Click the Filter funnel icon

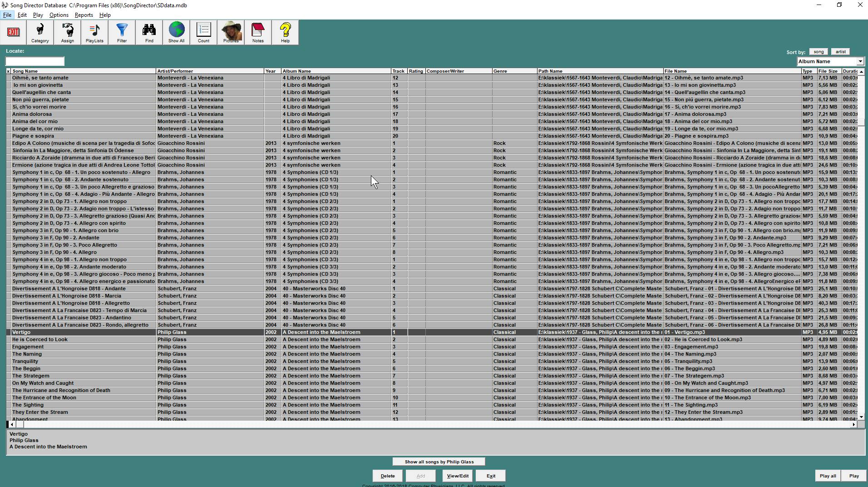(122, 32)
